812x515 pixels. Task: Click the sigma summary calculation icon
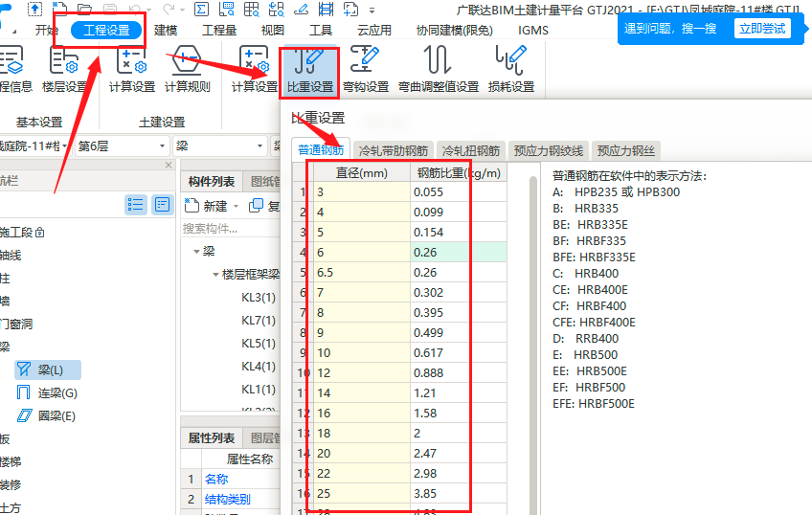pos(201,9)
